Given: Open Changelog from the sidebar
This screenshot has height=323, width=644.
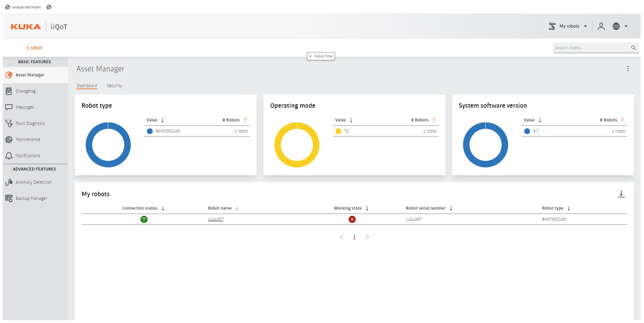Looking at the screenshot, I should point(25,91).
